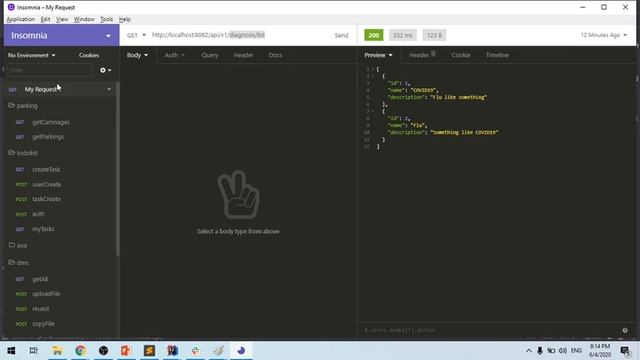Click the sidebar vertical scrollbar
This screenshot has width=640, height=360.
[118, 169]
